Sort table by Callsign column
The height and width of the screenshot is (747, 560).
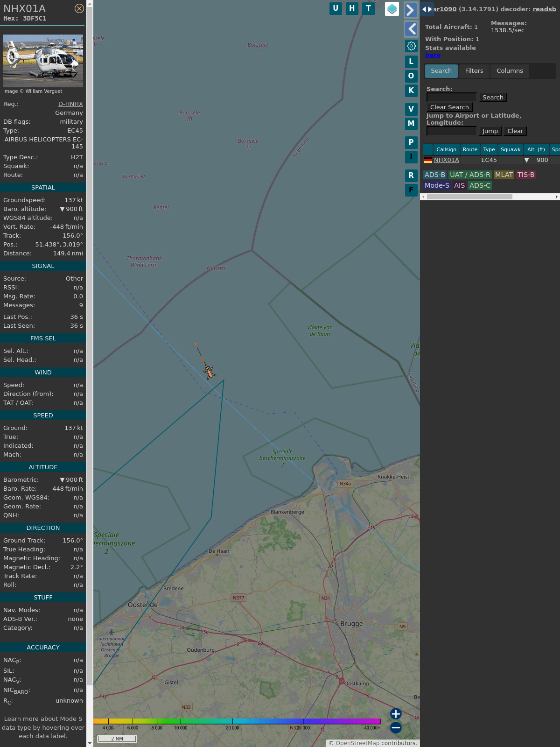pos(446,149)
